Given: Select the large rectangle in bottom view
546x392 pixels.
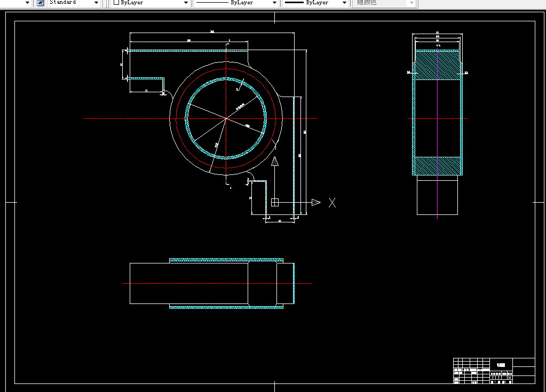Looking at the screenshot, I should click(x=189, y=283).
